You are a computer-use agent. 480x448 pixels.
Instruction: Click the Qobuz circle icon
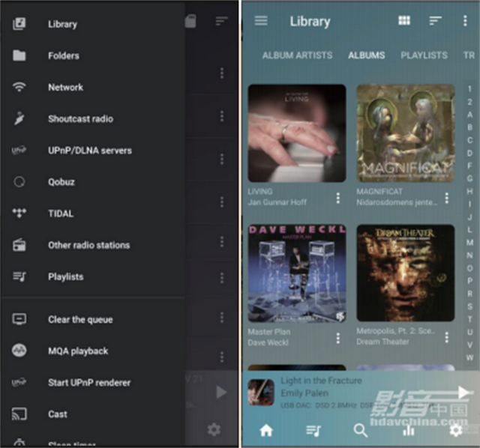[19, 182]
